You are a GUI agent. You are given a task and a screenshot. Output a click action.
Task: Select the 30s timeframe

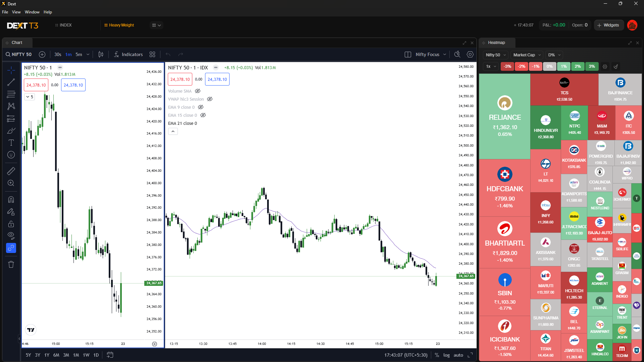(x=58, y=54)
